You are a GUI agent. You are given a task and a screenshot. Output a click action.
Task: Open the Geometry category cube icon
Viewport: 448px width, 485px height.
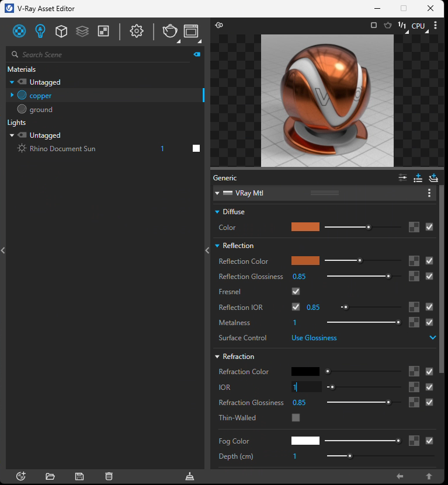(61, 32)
